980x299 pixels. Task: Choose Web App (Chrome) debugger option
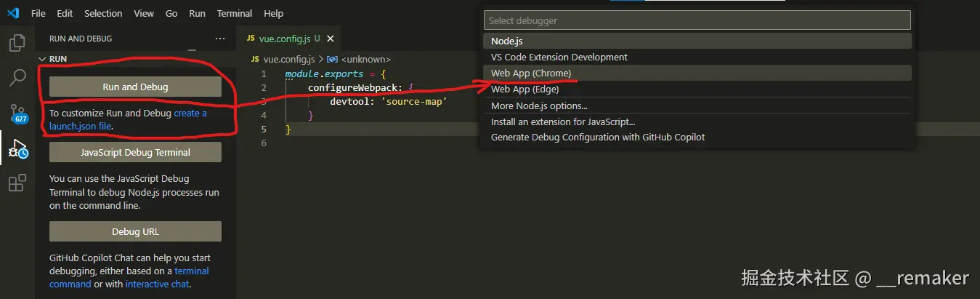point(531,73)
